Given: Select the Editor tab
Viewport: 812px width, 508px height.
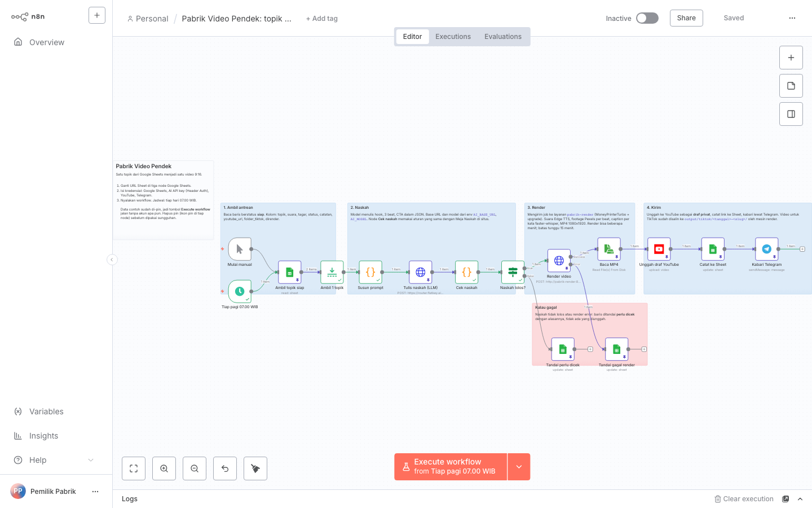Looking at the screenshot, I should [412, 37].
